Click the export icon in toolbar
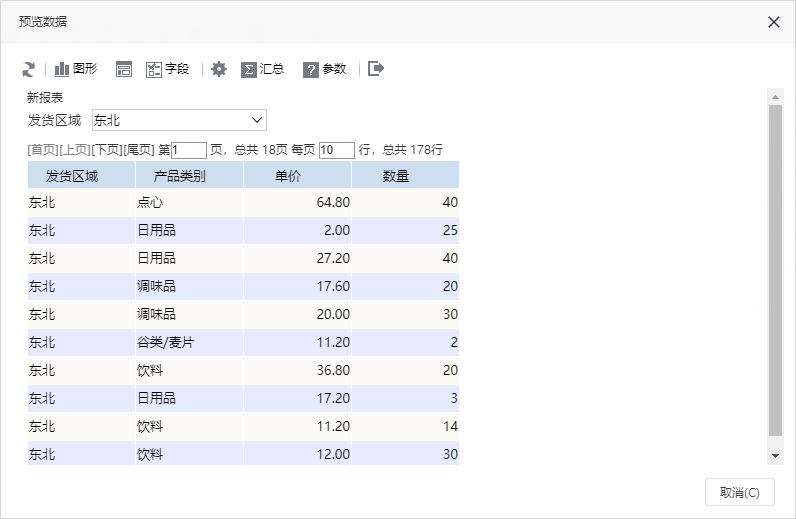Image resolution: width=796 pixels, height=519 pixels. [x=376, y=69]
